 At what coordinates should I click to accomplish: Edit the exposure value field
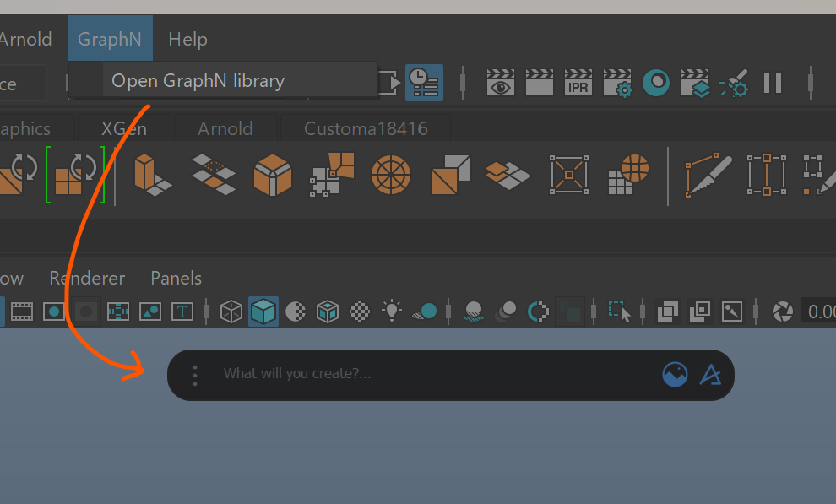(x=819, y=312)
